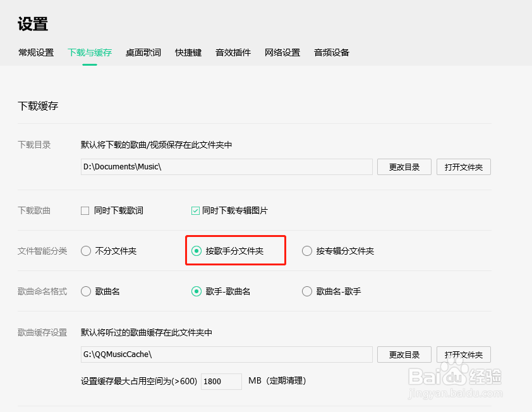The image size is (532, 412).
Task: Click the 下载目录 label
Action: (x=34, y=145)
